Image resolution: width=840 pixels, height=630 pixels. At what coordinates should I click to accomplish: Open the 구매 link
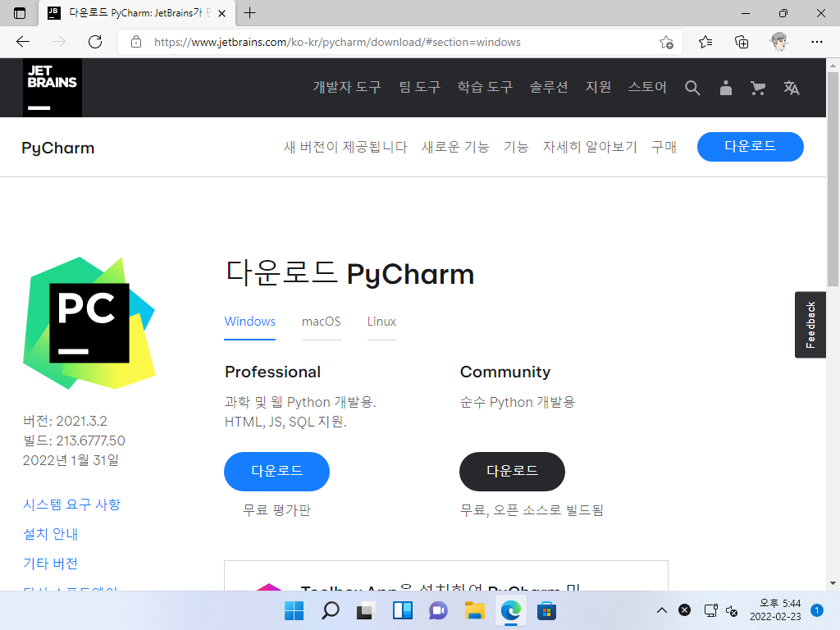tap(664, 147)
